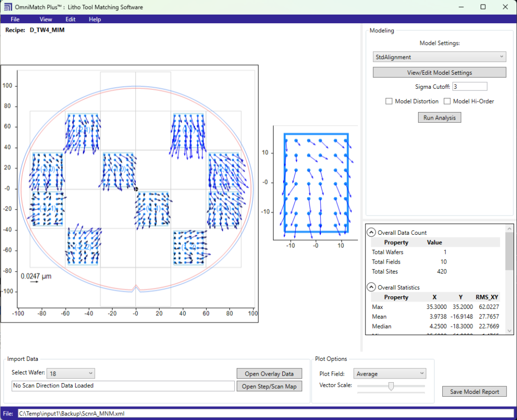Open the Help menu
517x420 pixels.
tap(94, 19)
